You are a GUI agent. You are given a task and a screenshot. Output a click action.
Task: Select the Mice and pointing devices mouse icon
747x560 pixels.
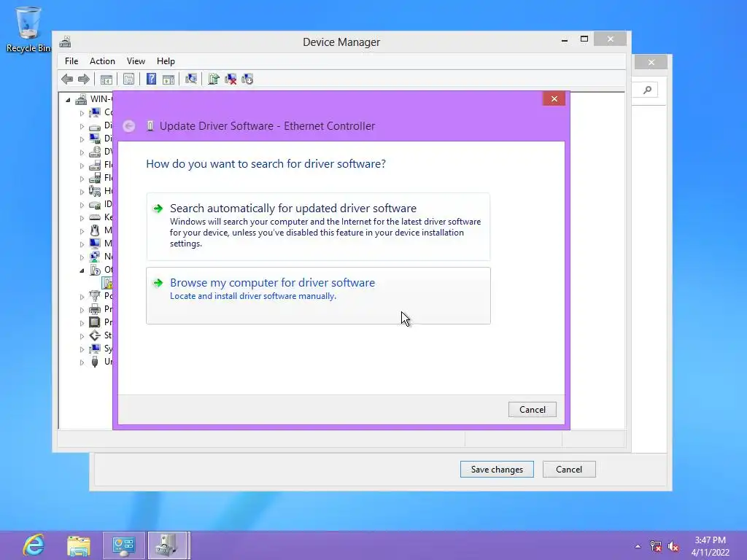(x=95, y=230)
